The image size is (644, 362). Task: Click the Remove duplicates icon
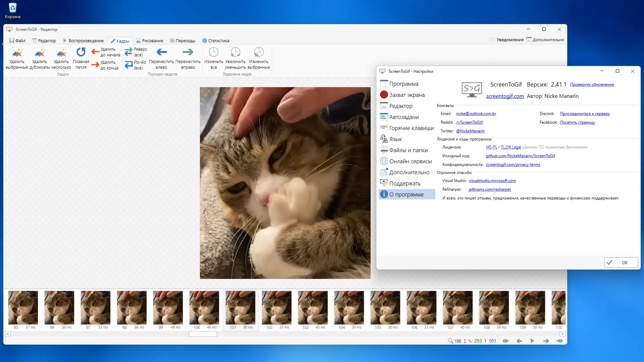click(x=40, y=52)
